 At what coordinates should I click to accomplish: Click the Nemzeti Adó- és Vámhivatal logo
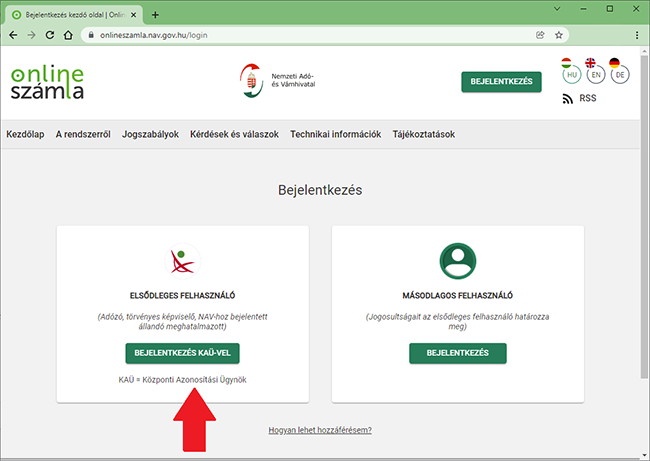(277, 80)
